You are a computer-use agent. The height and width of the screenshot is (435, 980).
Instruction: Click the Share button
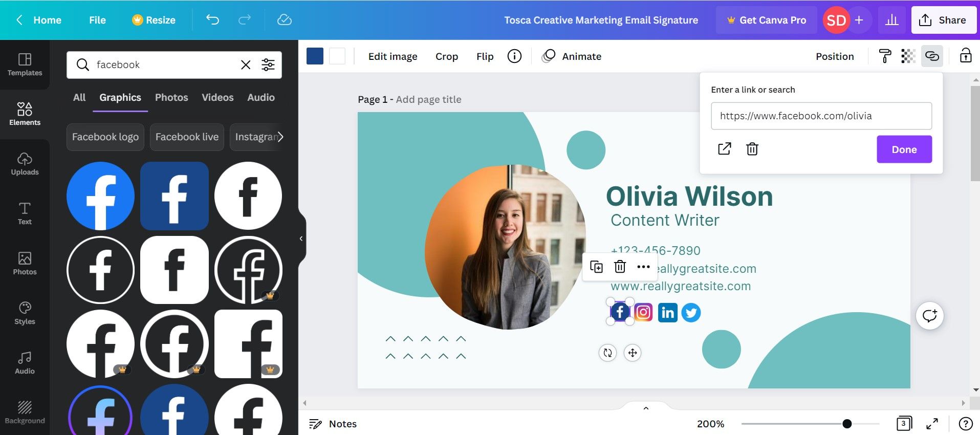pos(944,20)
